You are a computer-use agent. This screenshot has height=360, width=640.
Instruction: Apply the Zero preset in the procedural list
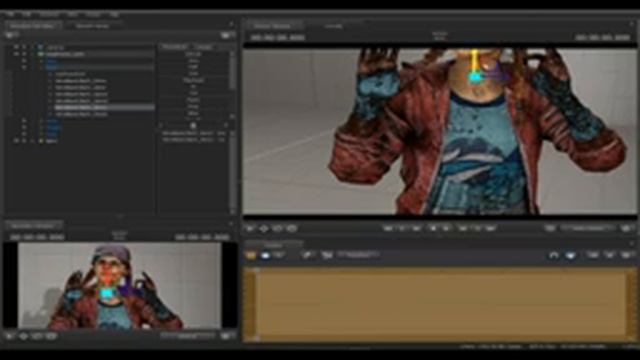pyautogui.click(x=193, y=60)
